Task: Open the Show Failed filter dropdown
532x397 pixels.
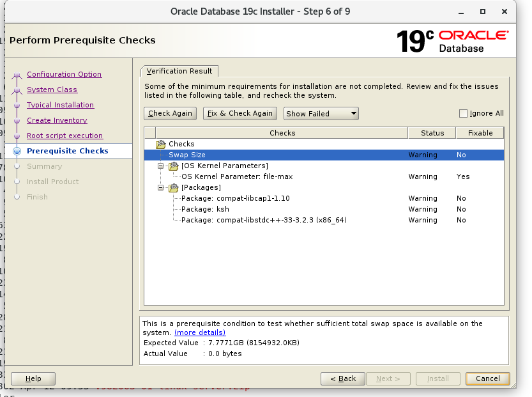Action: click(321, 113)
